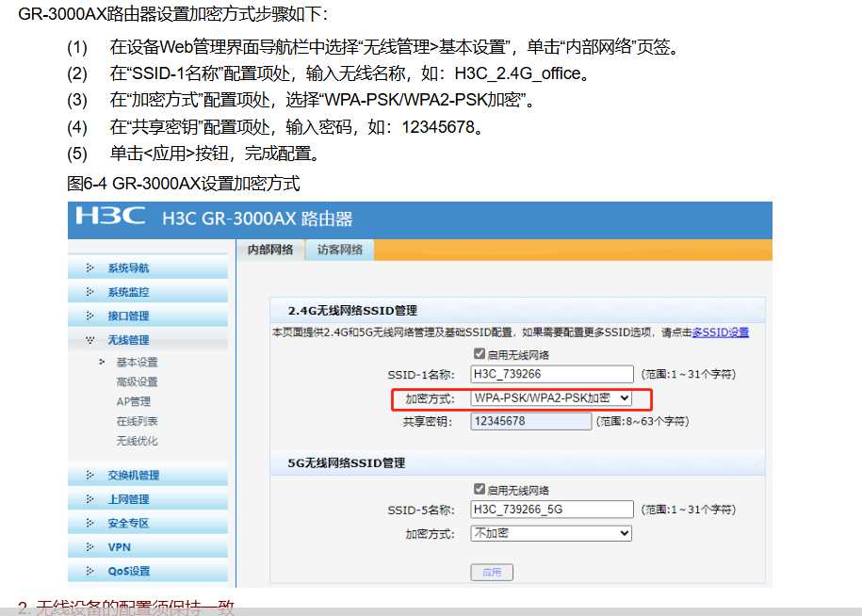Expand the VPN menu arrow

click(89, 546)
